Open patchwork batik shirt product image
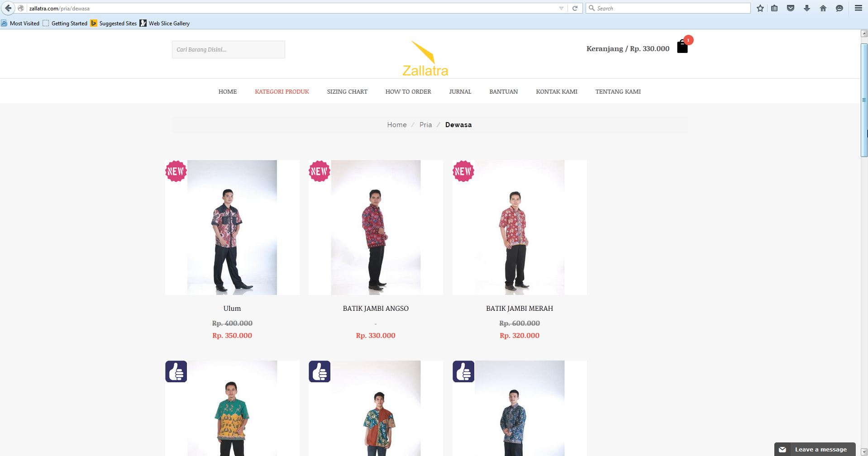The image size is (868, 456). 376,408
